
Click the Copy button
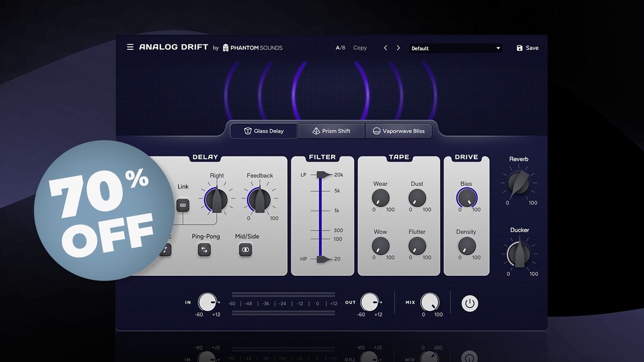(x=360, y=48)
